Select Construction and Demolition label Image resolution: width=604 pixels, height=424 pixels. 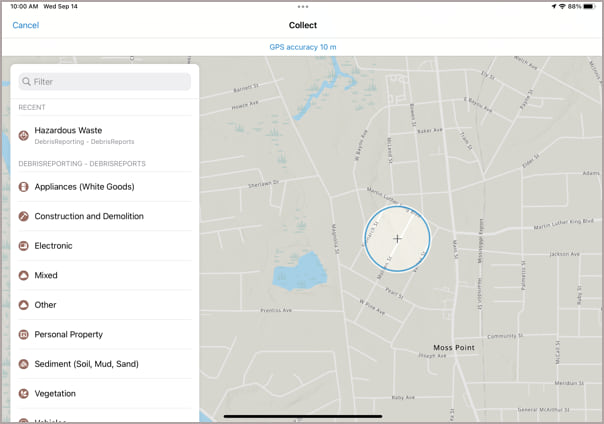click(x=89, y=216)
